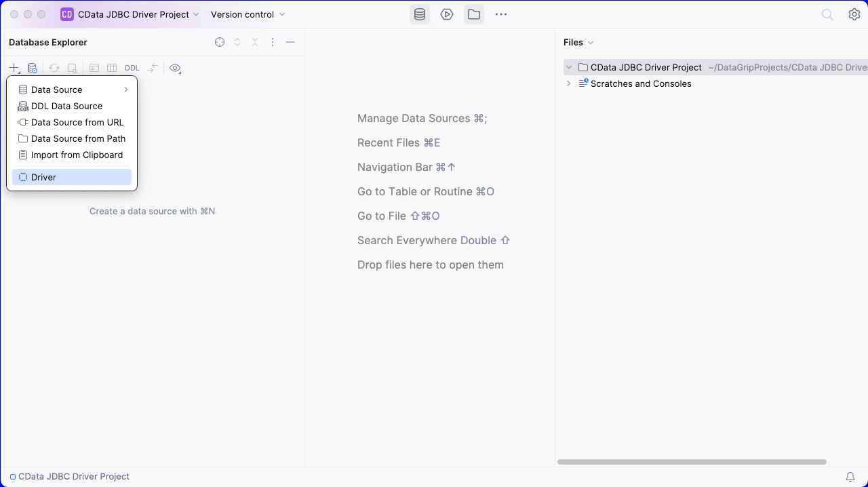Open the Database tool window icon in title bar
Viewport: 868px width, 487px height.
pyautogui.click(x=420, y=14)
